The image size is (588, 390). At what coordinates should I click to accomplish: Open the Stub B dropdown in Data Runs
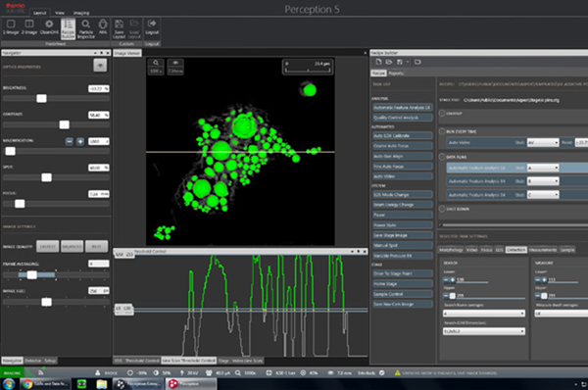pos(543,181)
